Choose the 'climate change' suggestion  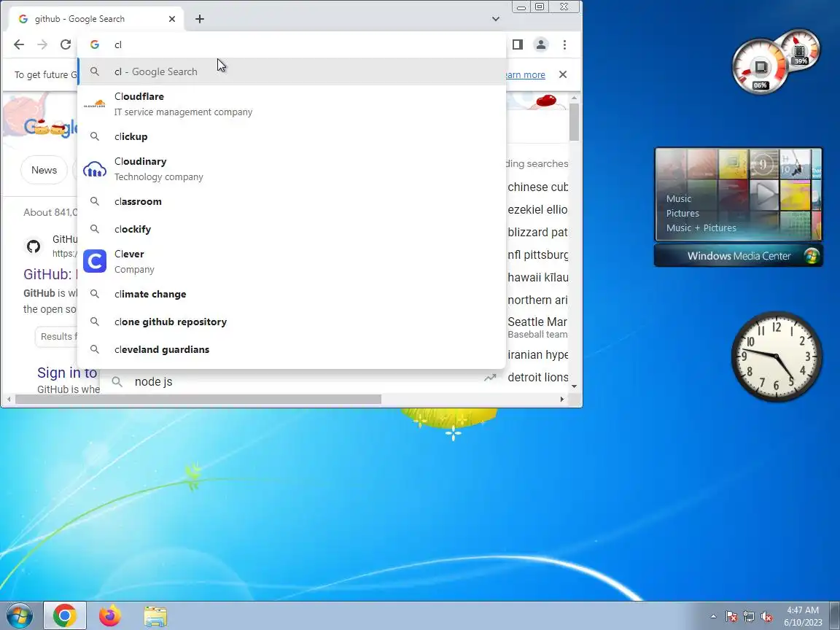click(292, 294)
